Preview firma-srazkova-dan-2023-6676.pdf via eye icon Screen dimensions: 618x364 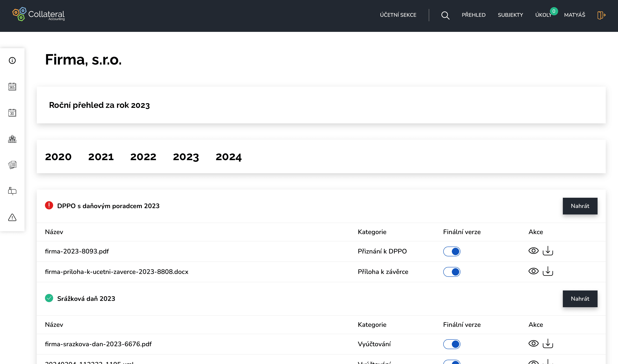tap(533, 344)
